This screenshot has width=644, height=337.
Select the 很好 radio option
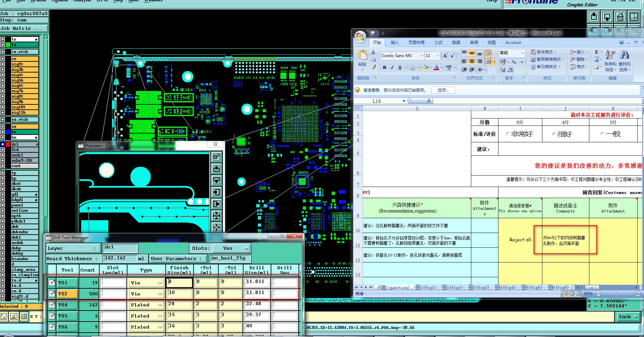click(x=554, y=134)
